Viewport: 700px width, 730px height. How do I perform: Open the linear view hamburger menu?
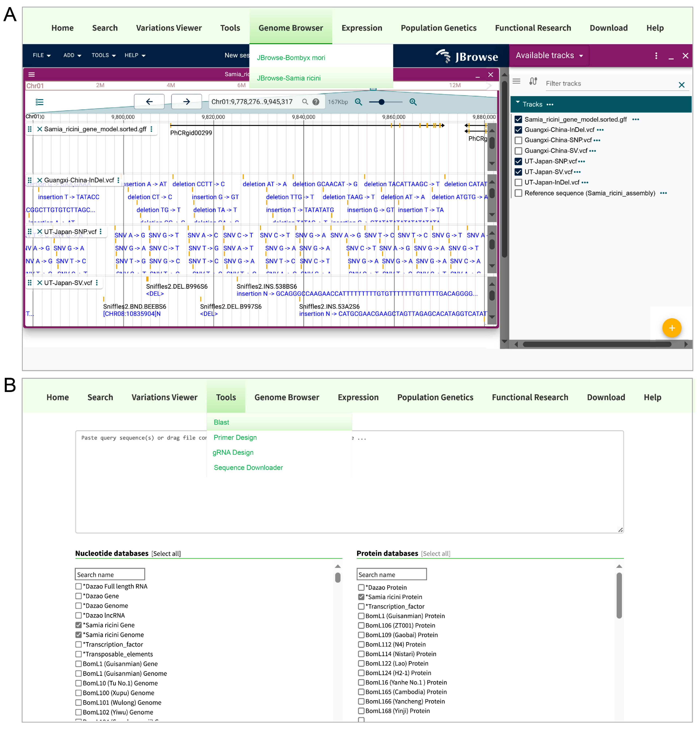[32, 75]
